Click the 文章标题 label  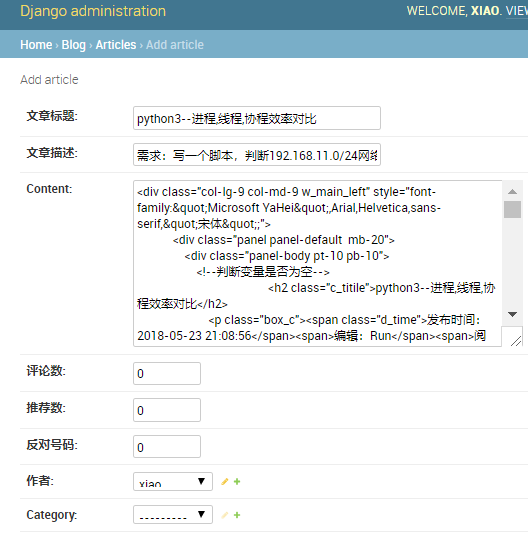(x=52, y=116)
